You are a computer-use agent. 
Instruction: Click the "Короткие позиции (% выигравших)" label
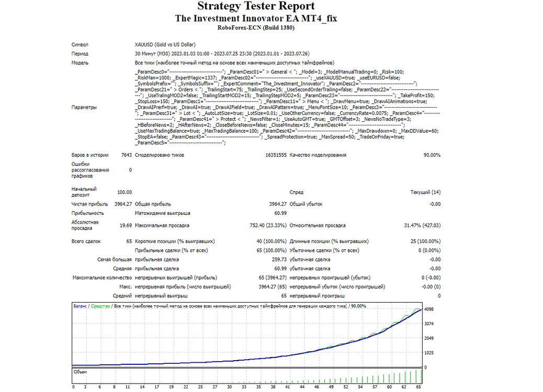coord(175,241)
